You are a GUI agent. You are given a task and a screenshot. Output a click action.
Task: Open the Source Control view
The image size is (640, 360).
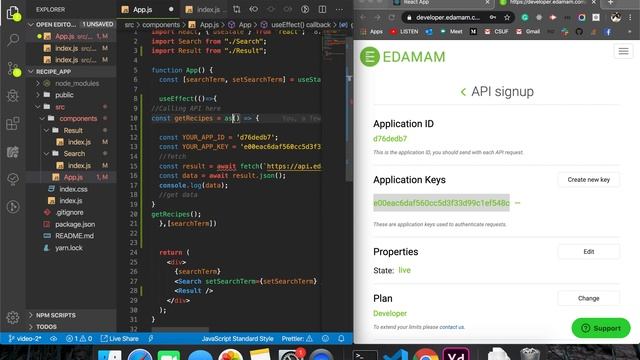pos(13,69)
